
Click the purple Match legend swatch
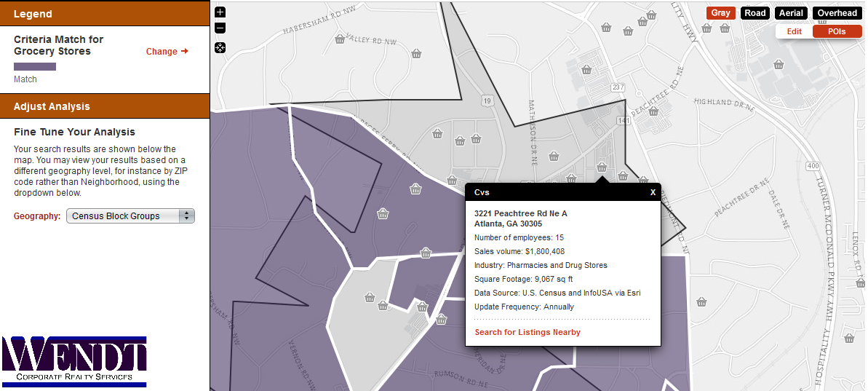tap(35, 66)
